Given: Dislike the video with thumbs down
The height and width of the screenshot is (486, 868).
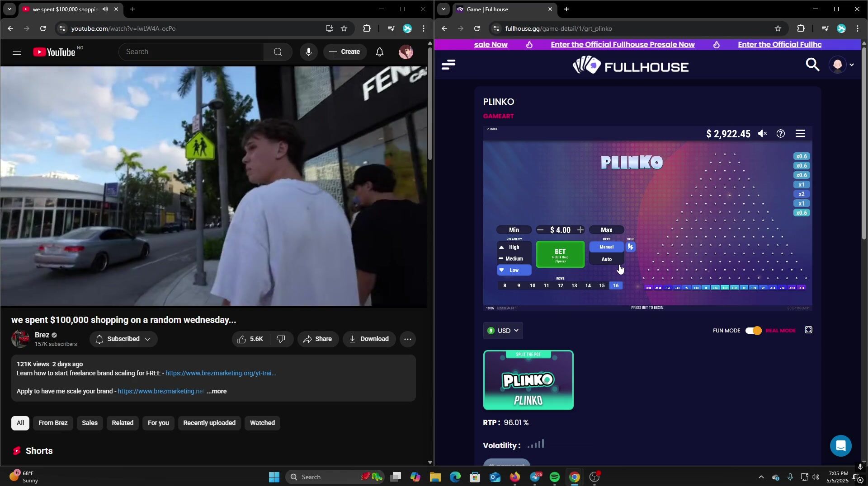Looking at the screenshot, I should [281, 339].
